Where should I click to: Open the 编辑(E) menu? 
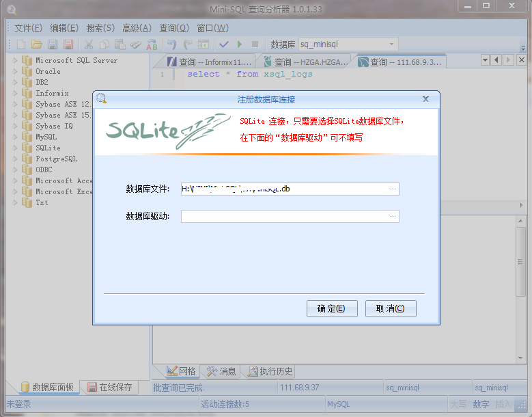(64, 28)
